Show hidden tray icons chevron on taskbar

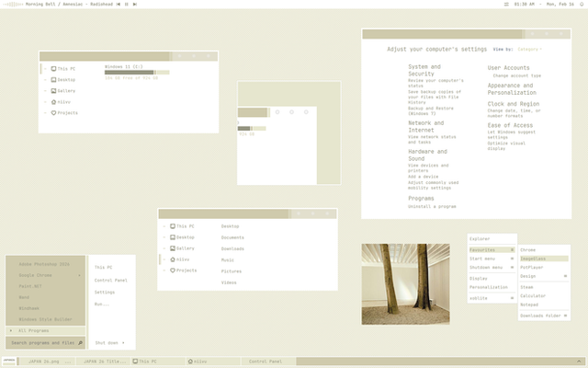(579, 362)
